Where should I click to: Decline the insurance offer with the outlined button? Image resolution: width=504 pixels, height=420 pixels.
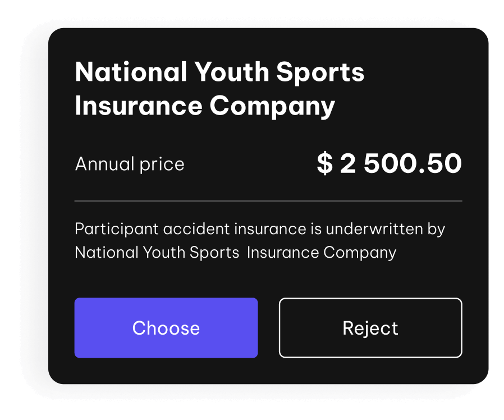pyautogui.click(x=370, y=328)
